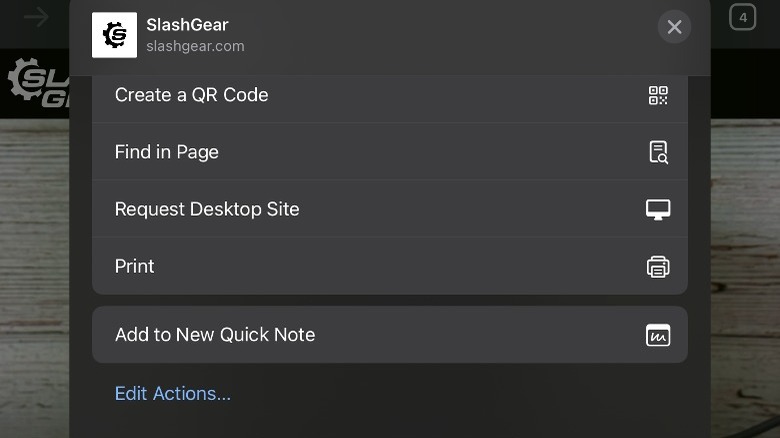Select Request Desktop Site

coord(207,209)
